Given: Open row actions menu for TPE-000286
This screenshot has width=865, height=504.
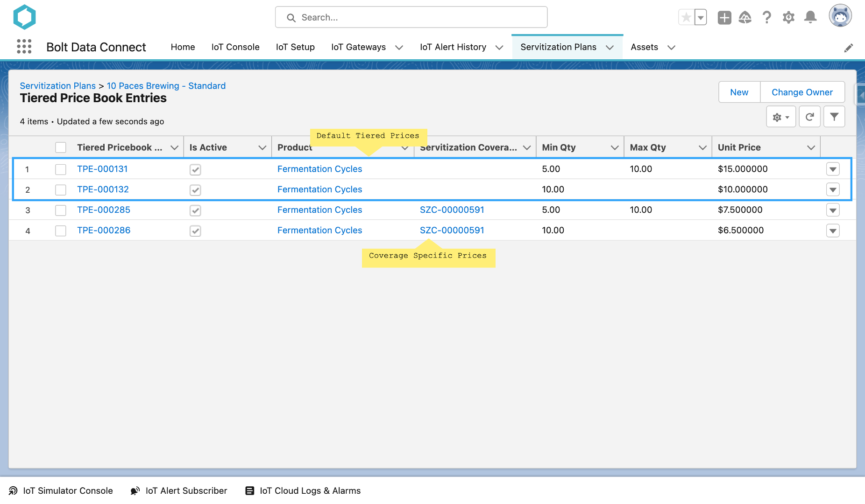Looking at the screenshot, I should 833,231.
